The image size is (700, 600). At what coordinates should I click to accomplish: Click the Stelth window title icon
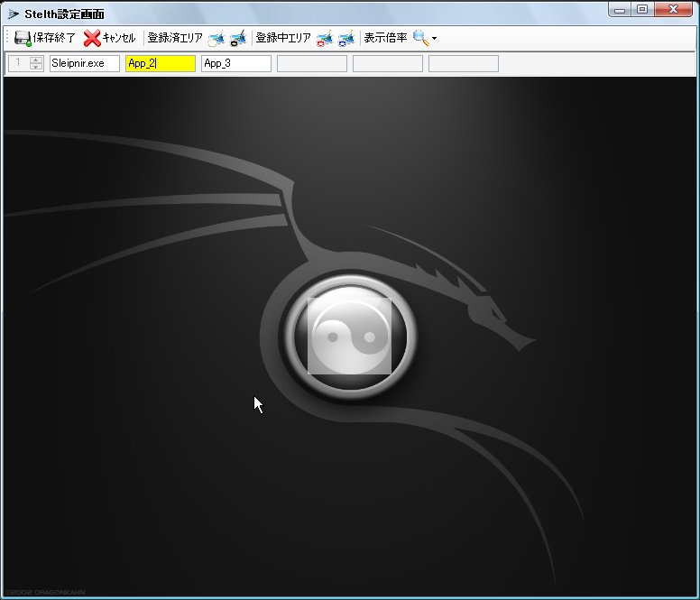coord(14,14)
